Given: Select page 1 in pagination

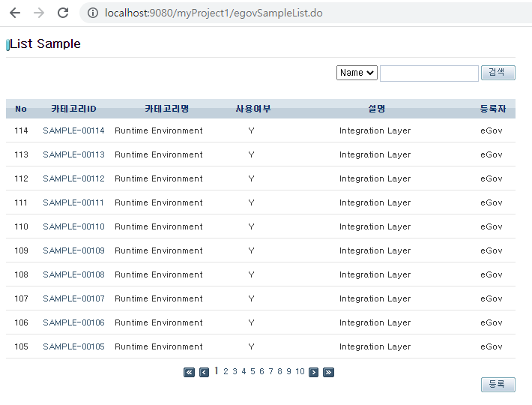Looking at the screenshot, I should 217,370.
